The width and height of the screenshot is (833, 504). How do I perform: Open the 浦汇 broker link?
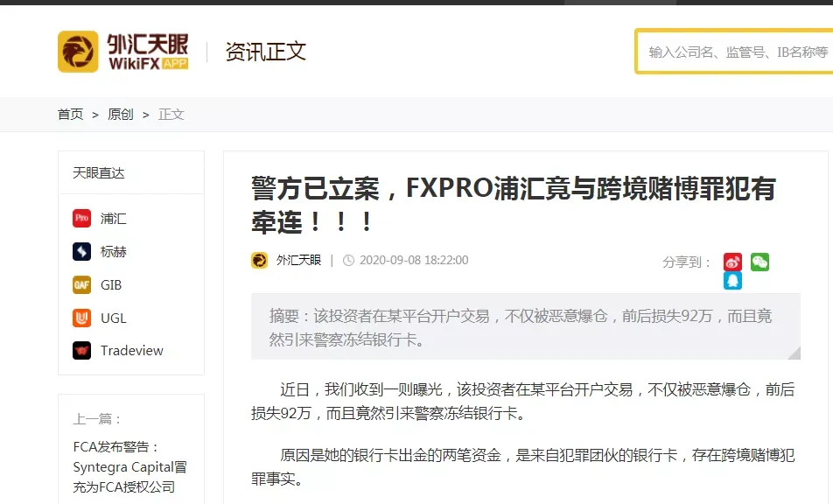(x=113, y=218)
